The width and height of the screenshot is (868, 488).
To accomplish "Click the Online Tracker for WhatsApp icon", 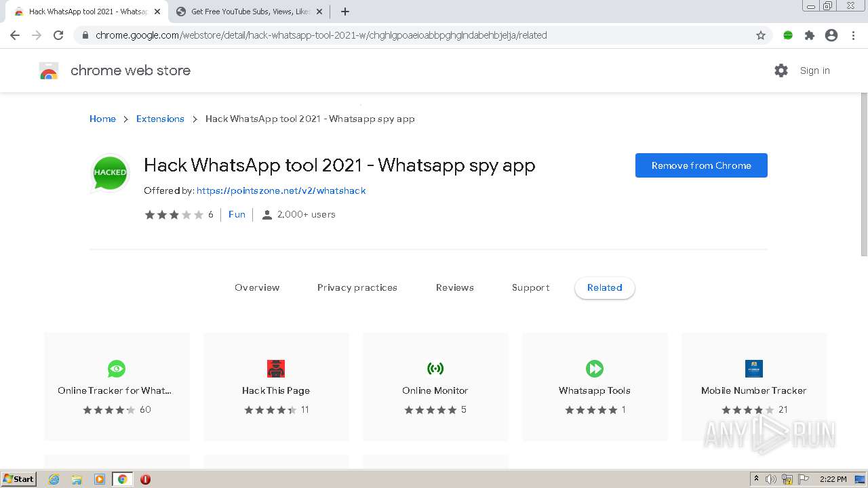I will click(x=117, y=369).
